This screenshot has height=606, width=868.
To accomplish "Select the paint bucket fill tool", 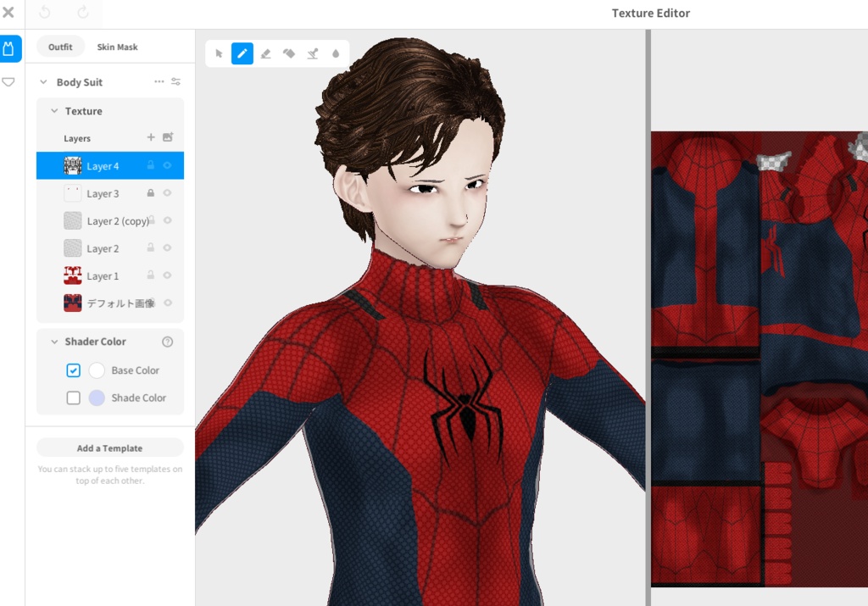I will point(289,53).
